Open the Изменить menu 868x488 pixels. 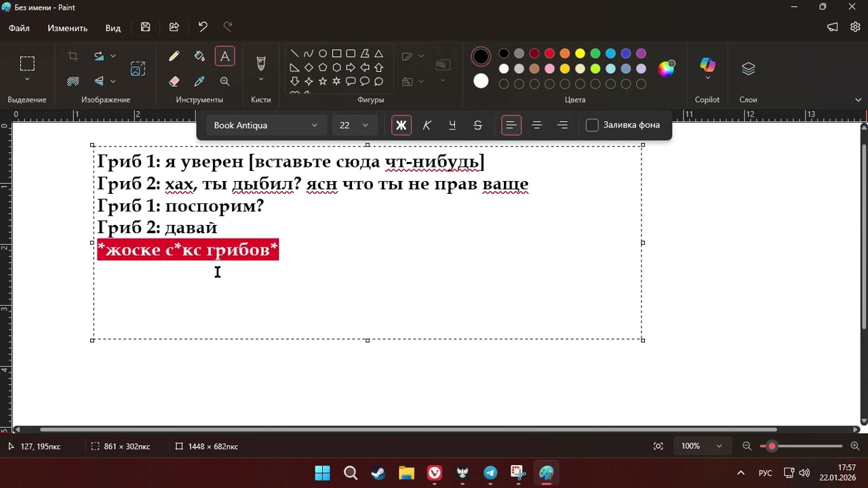click(x=68, y=28)
